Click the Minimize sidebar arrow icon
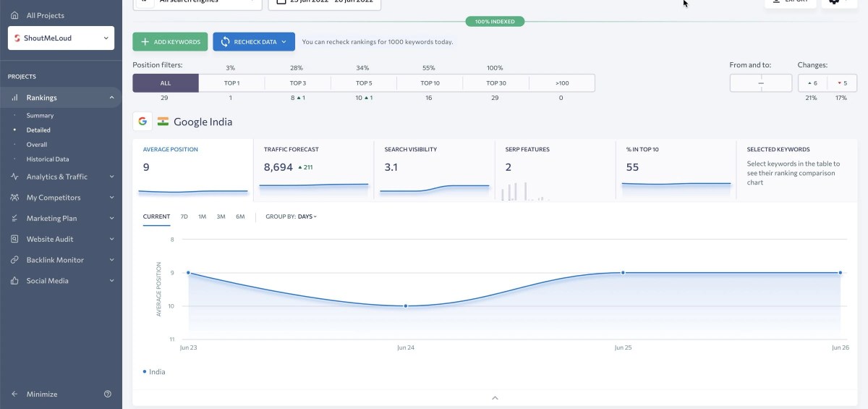Viewport: 868px width, 409px height. (x=14, y=395)
